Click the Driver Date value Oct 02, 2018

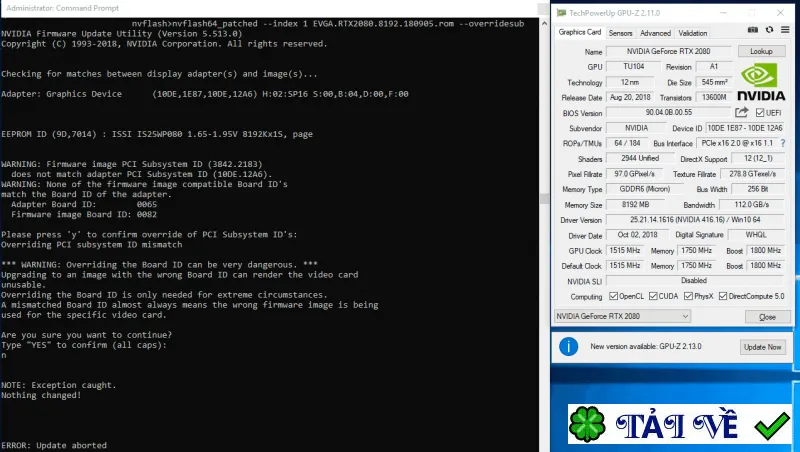[637, 235]
